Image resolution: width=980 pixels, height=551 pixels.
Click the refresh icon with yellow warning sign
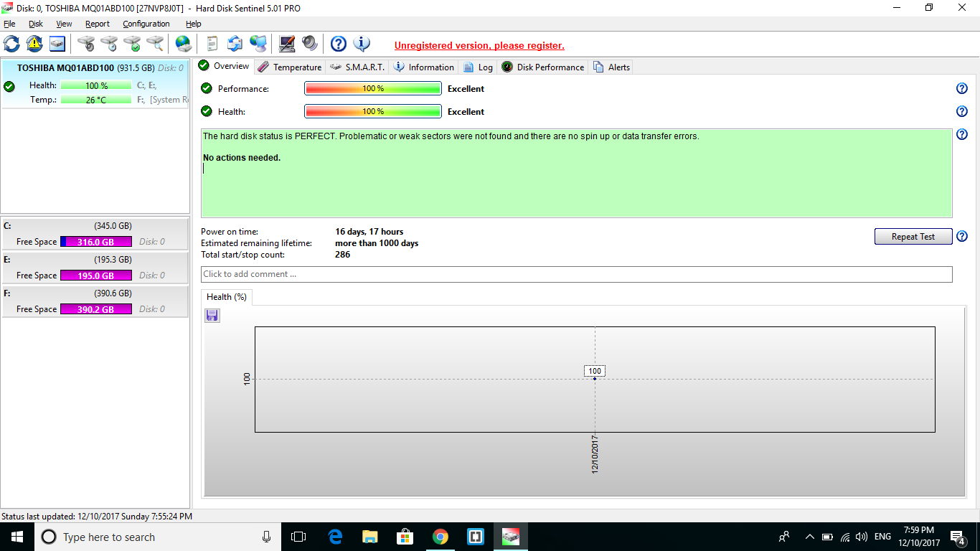(x=34, y=44)
